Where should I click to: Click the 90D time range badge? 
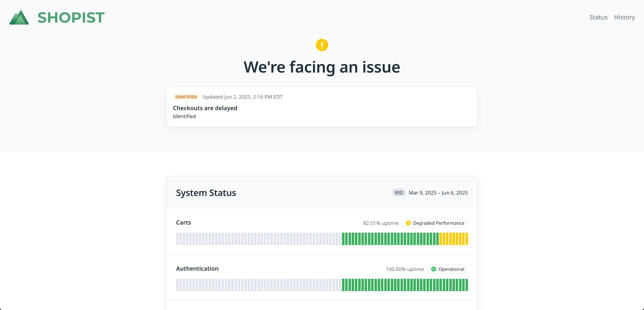(x=399, y=192)
